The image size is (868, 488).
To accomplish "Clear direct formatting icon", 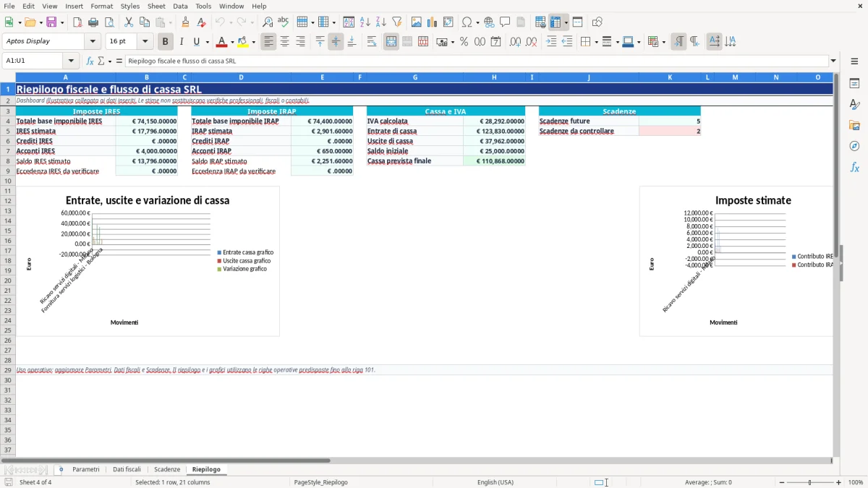I will (201, 22).
